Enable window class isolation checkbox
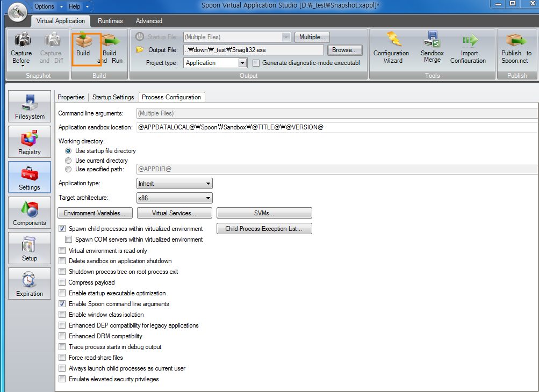 62,314
